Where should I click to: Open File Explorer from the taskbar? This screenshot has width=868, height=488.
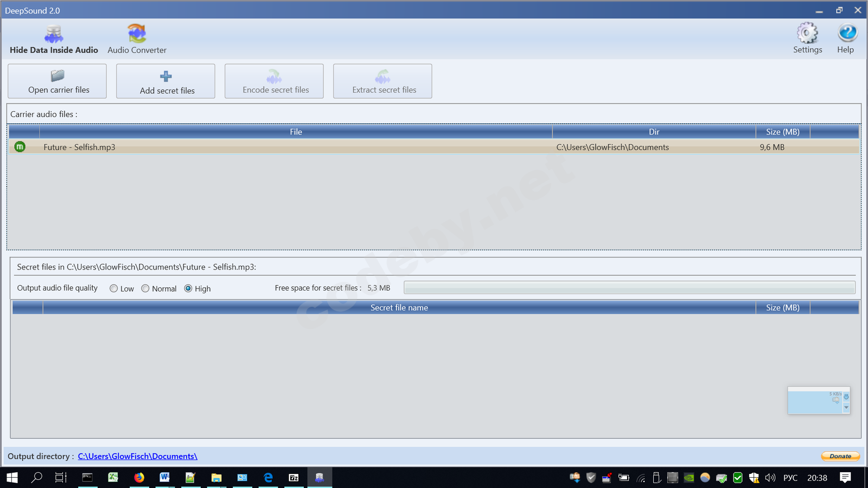click(x=216, y=478)
